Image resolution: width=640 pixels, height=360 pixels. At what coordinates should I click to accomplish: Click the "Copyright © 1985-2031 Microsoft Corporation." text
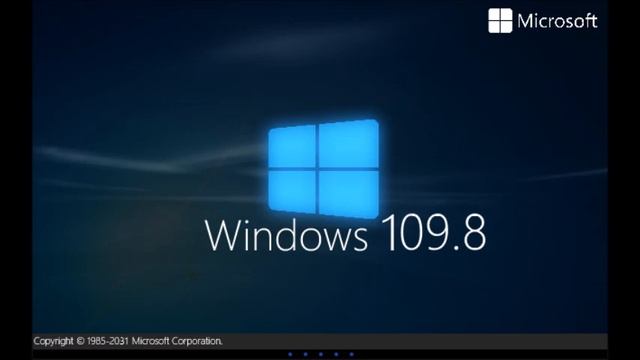pyautogui.click(x=128, y=341)
